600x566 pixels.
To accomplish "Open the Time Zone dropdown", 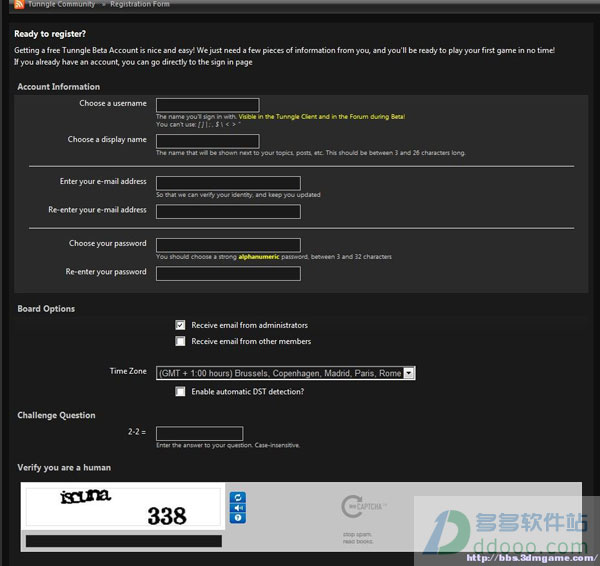I will (285, 373).
